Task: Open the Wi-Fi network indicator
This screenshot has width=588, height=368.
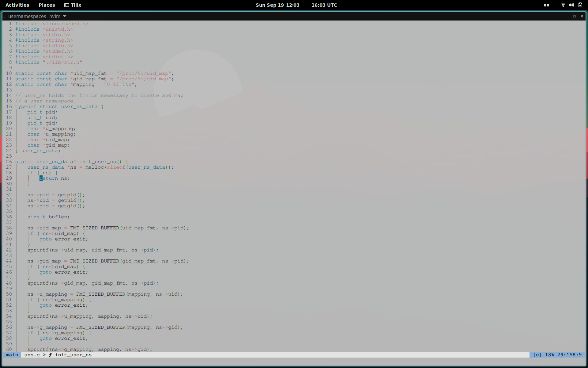Action: pos(563,5)
